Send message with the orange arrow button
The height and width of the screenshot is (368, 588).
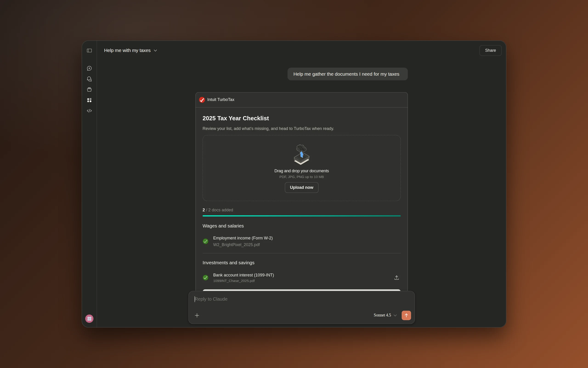(406, 315)
